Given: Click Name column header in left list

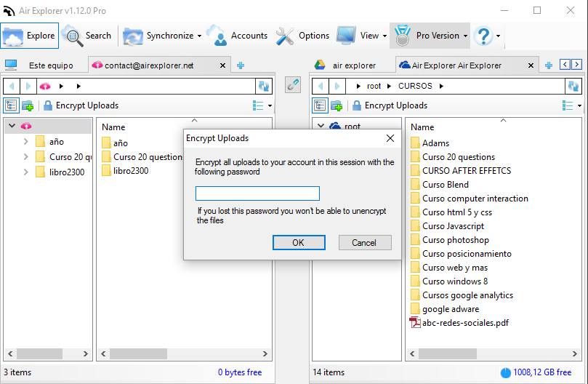Looking at the screenshot, I should (113, 127).
